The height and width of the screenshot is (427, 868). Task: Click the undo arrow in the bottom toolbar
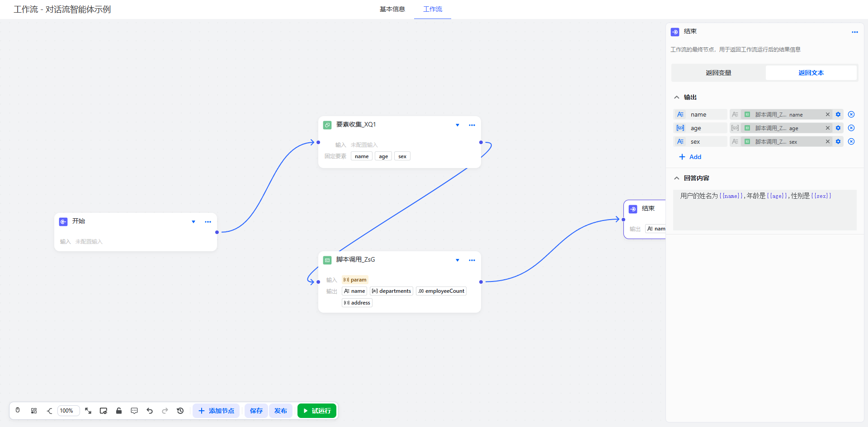click(150, 411)
